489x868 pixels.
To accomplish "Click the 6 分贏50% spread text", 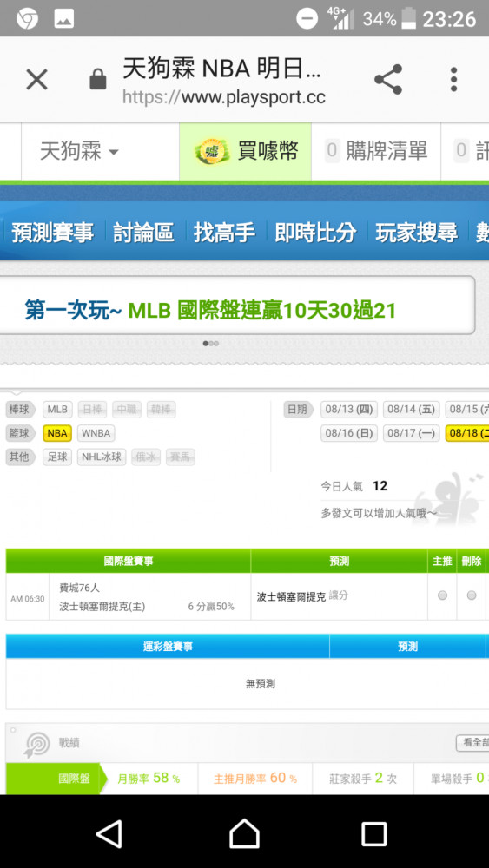I will coord(211,606).
